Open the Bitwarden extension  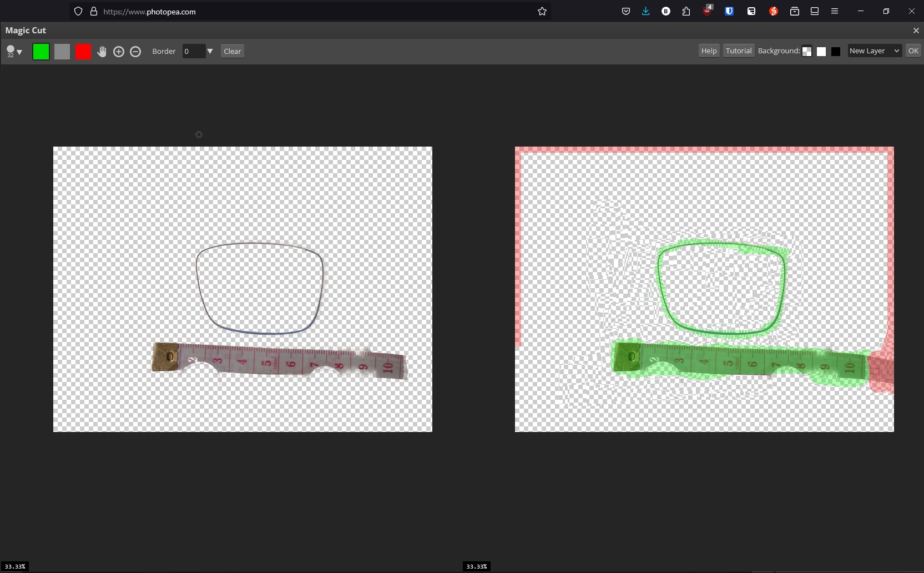point(729,11)
